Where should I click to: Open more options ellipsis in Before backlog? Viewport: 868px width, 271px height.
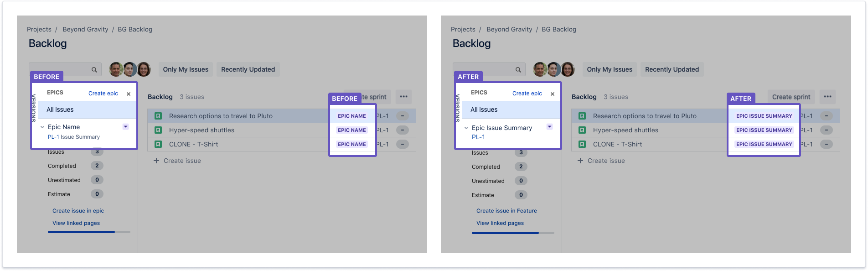click(403, 97)
